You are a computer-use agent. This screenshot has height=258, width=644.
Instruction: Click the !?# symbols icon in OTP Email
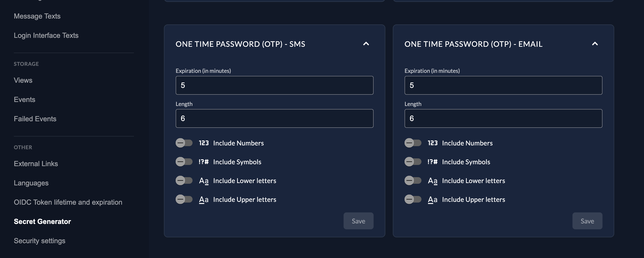click(432, 162)
